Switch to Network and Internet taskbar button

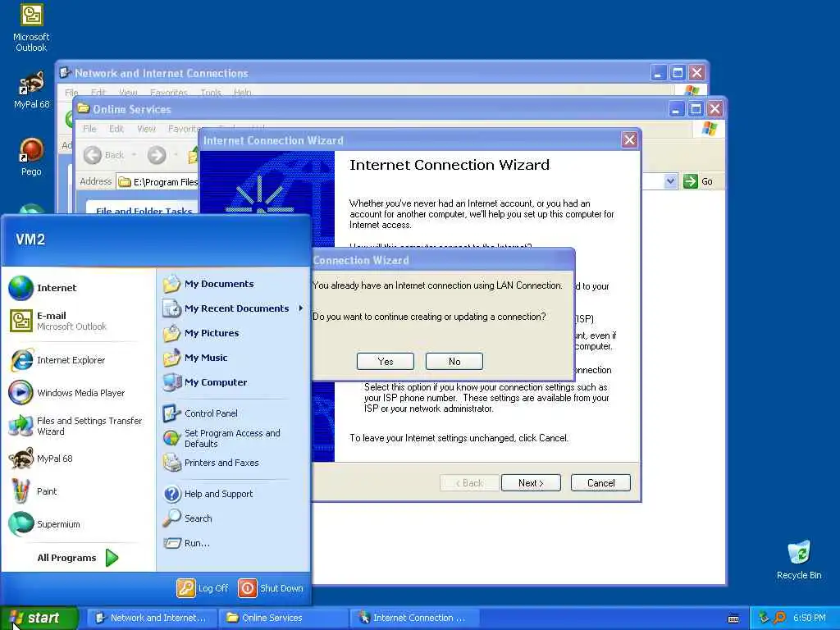(x=151, y=618)
